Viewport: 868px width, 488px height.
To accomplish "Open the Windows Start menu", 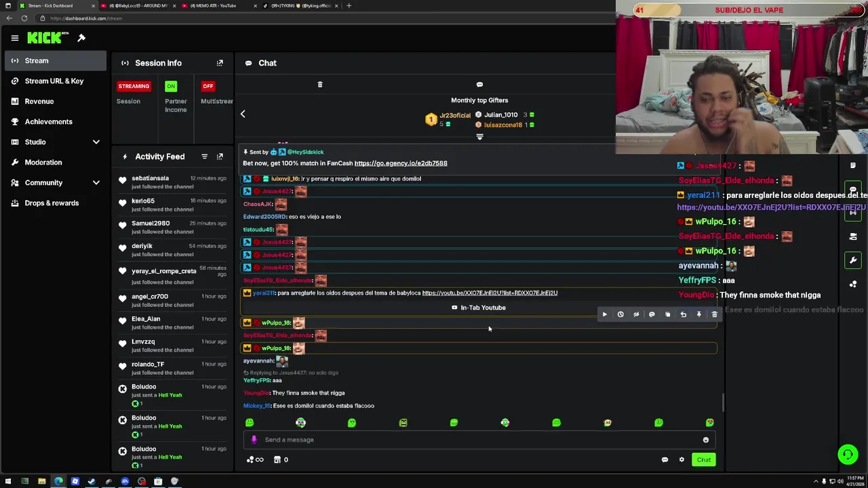I will (x=8, y=482).
